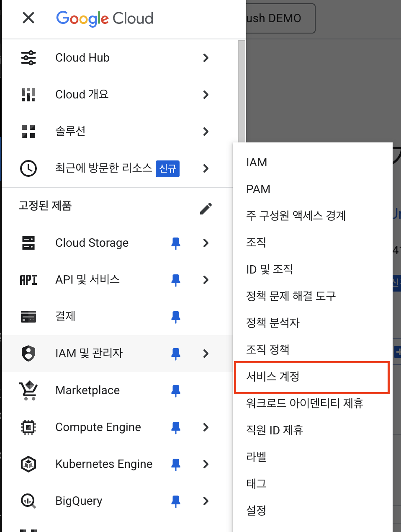Open the Cloud Hub menu item
Viewport: 401px width, 532px height.
[82, 58]
